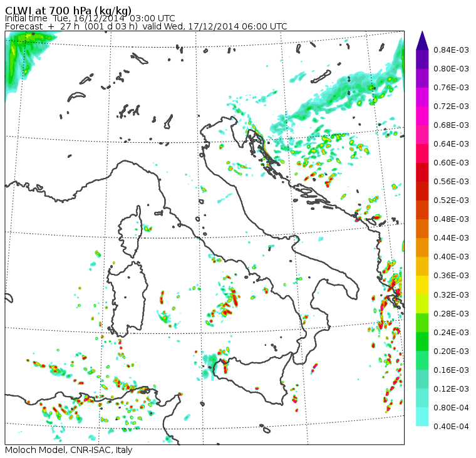Click the green colorbar band between 0.20E-03 and 0.24E-03
This screenshot has height=458, width=476.
(422, 342)
